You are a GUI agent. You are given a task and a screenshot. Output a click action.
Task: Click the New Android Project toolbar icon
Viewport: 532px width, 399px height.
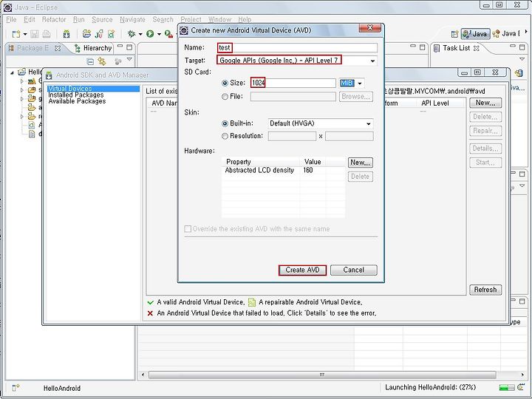point(87,33)
